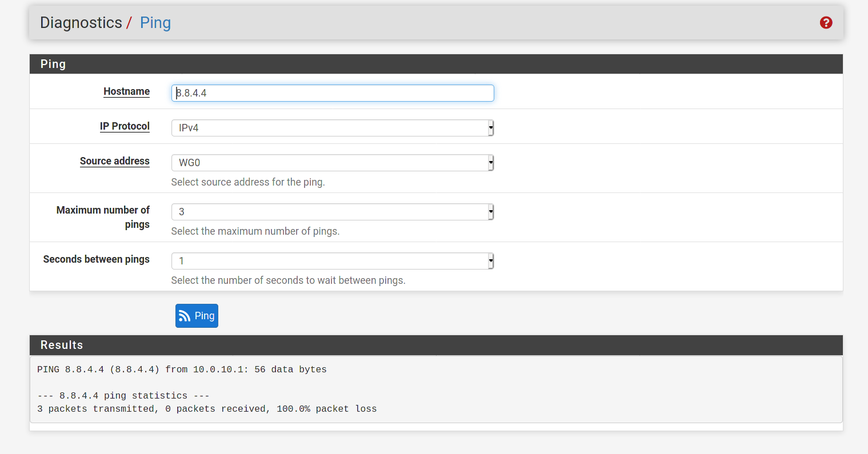Focus the Hostname input field
Image resolution: width=868 pixels, height=454 pixels.
[333, 93]
